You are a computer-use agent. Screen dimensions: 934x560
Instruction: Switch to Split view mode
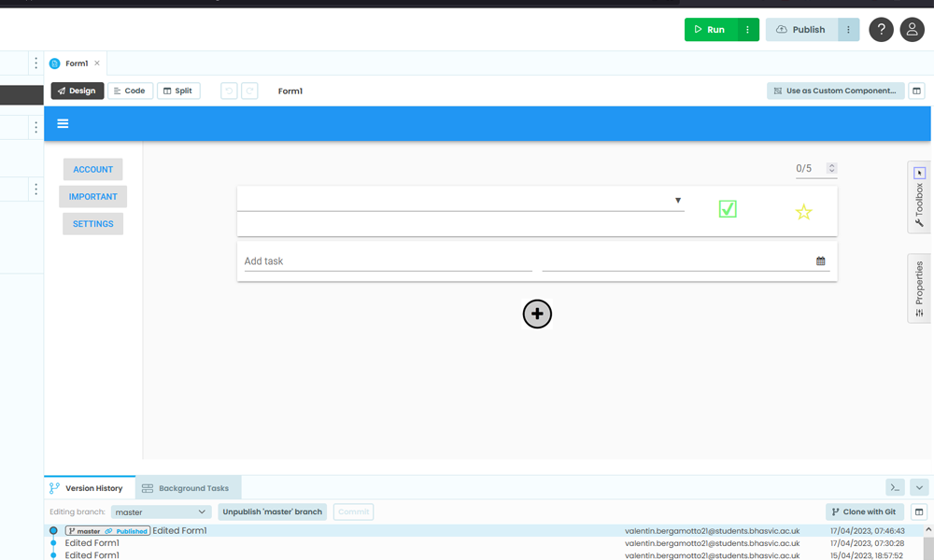point(178,91)
